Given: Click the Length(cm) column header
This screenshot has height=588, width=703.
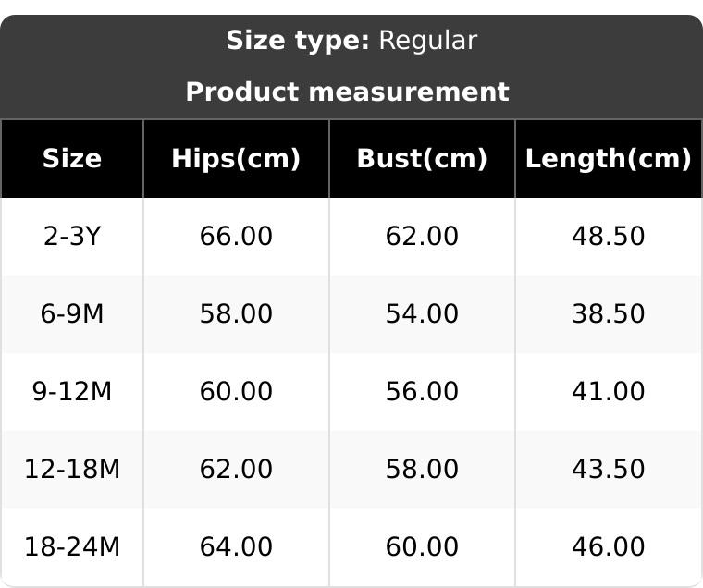Looking at the screenshot, I should (x=608, y=159).
